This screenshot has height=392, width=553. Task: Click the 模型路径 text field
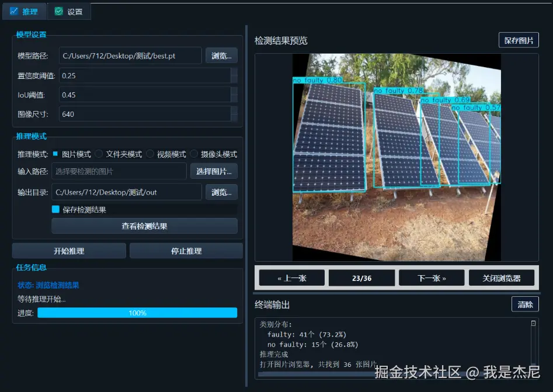[x=130, y=56]
